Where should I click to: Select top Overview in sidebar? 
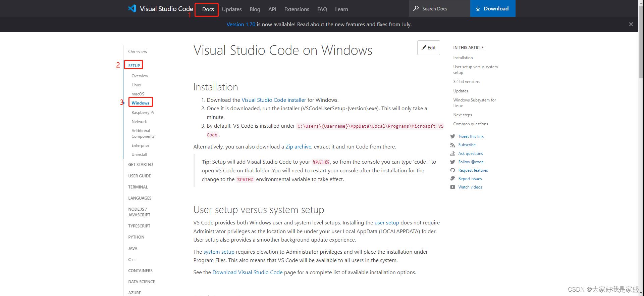click(138, 51)
